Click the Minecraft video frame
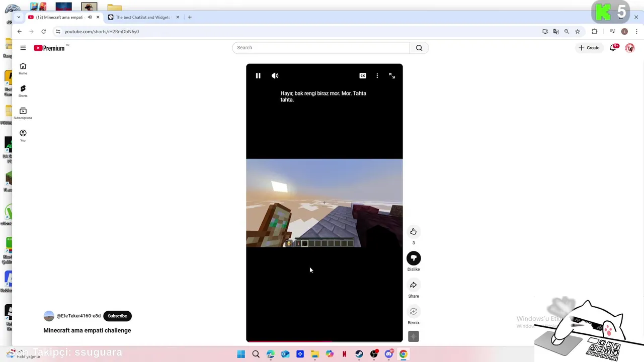Image resolution: width=644 pixels, height=362 pixels. coord(325,203)
